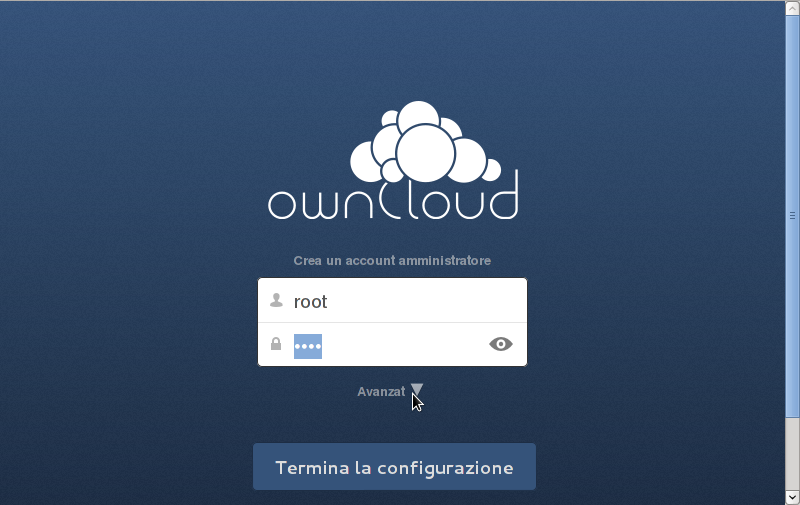Click the user silhouette icon
This screenshot has width=800, height=505.
click(276, 300)
